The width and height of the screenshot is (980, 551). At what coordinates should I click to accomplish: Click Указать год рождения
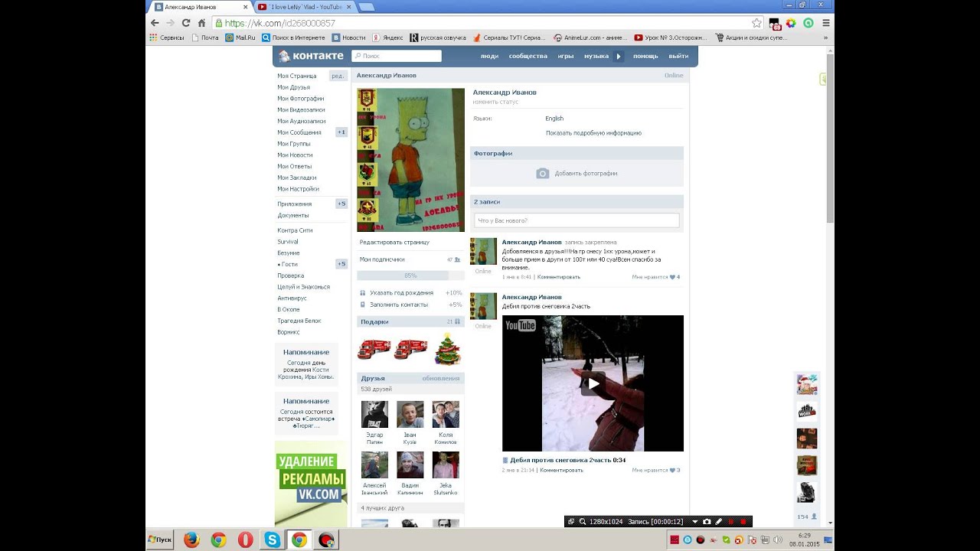click(401, 293)
